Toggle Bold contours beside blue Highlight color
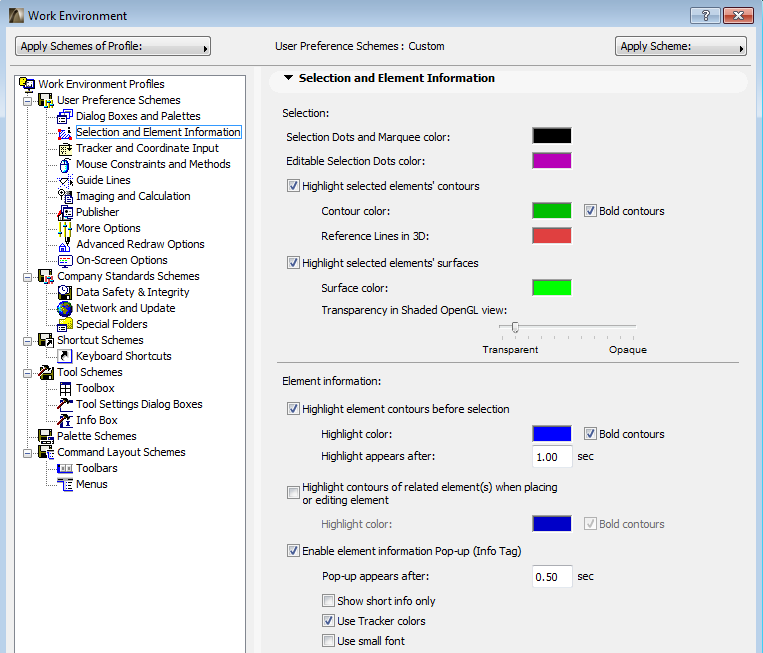Image resolution: width=763 pixels, height=653 pixels. pos(590,434)
